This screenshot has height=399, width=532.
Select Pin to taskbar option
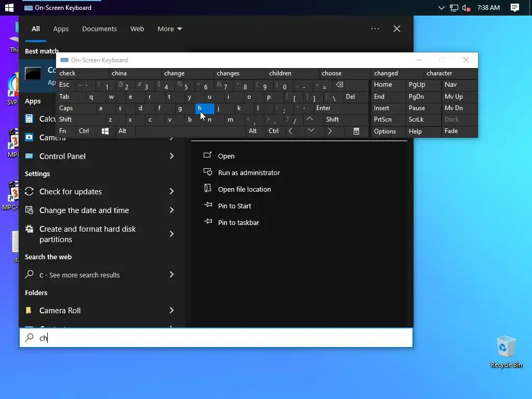(x=238, y=222)
